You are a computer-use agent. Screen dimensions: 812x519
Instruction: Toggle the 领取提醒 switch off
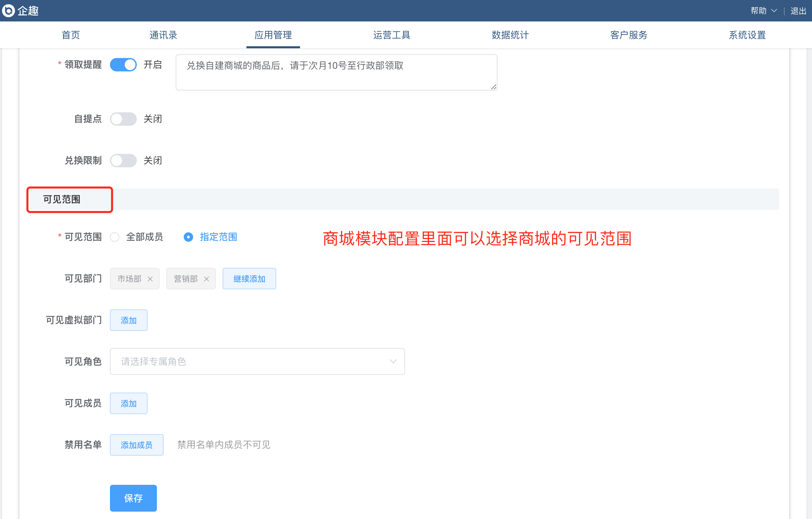(123, 65)
